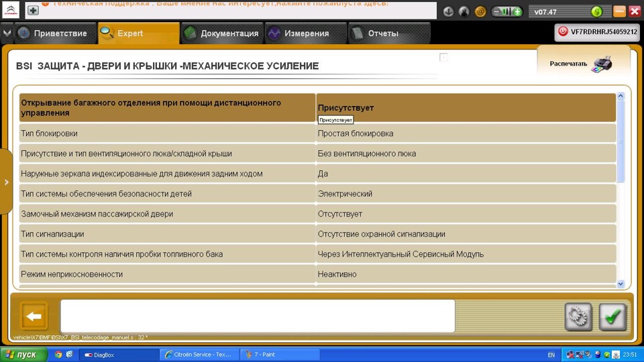This screenshot has height=362, width=644.
Task: Confirm with the green checkmark button
Action: (612, 316)
